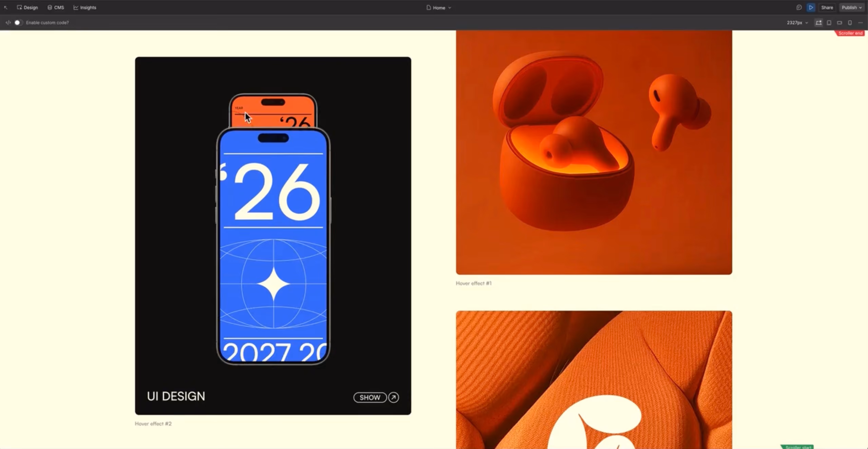
Task: Click the circular arrow icon beside SHOW
Action: tap(394, 397)
